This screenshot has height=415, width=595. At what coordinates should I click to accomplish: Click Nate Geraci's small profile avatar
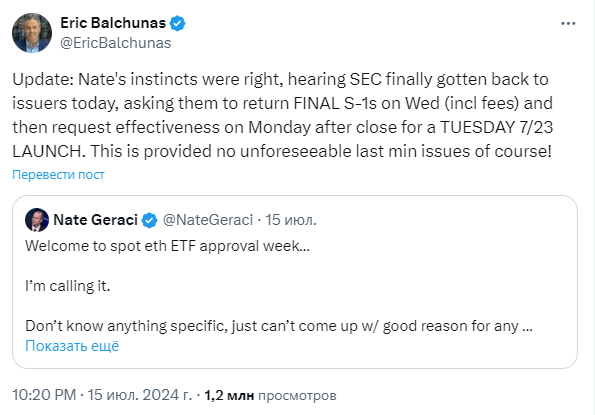pos(37,220)
